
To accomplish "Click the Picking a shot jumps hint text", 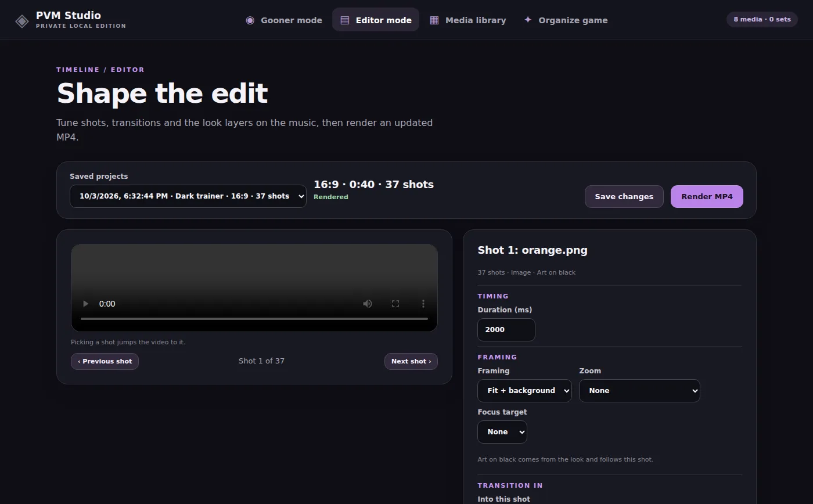I will tap(128, 342).
